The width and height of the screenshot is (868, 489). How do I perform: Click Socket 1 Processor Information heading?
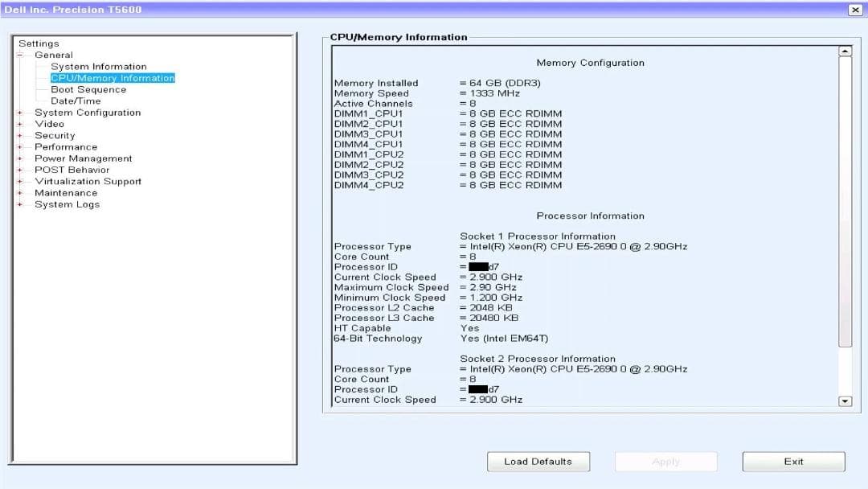pyautogui.click(x=538, y=236)
